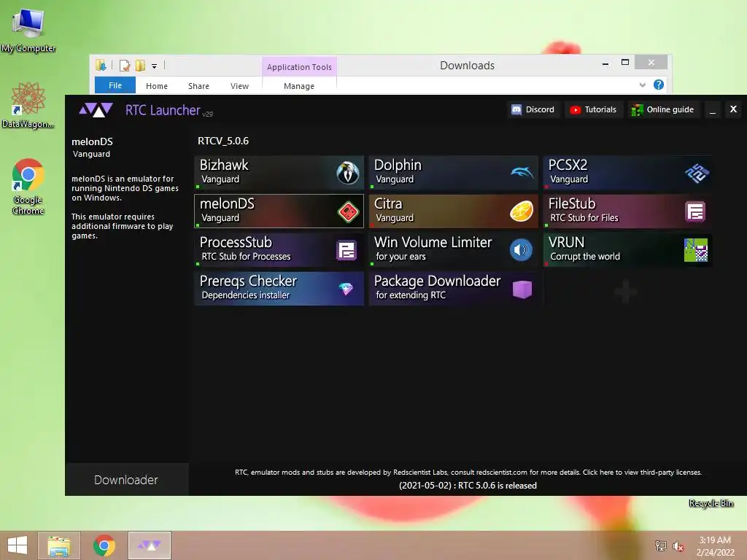Click the VRUN pixelated icon
Viewport: 747px width, 560px height.
coord(696,250)
